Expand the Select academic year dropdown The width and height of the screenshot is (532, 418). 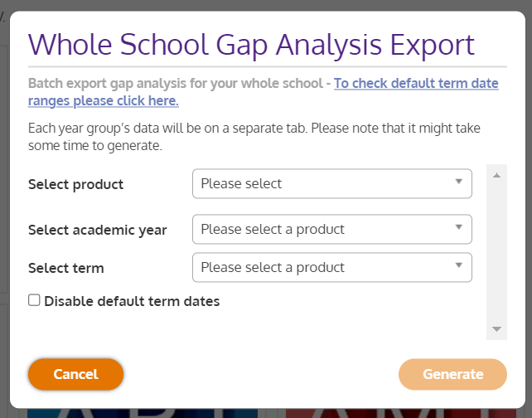click(331, 229)
